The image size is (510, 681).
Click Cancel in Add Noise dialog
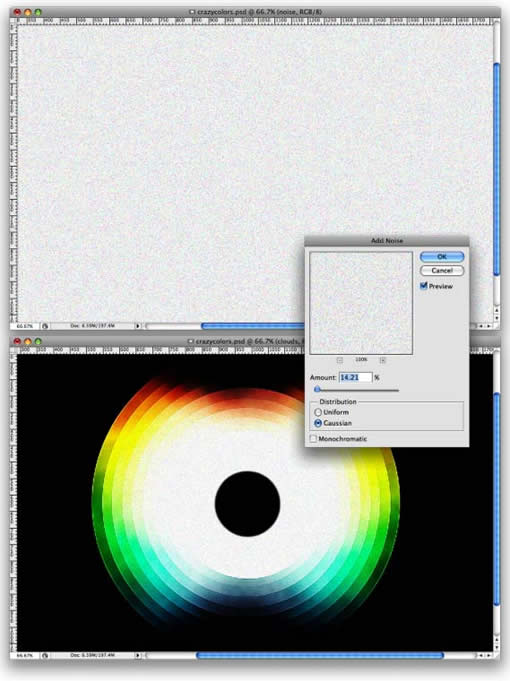(x=442, y=271)
